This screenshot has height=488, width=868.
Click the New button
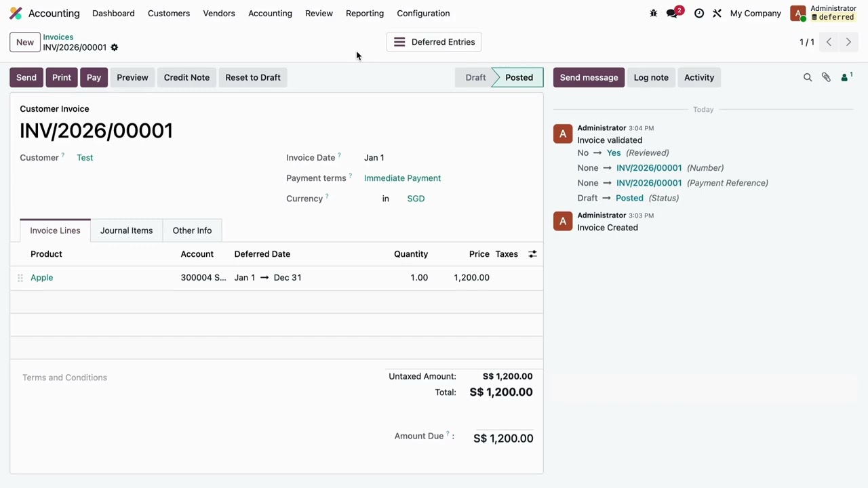[x=25, y=42]
